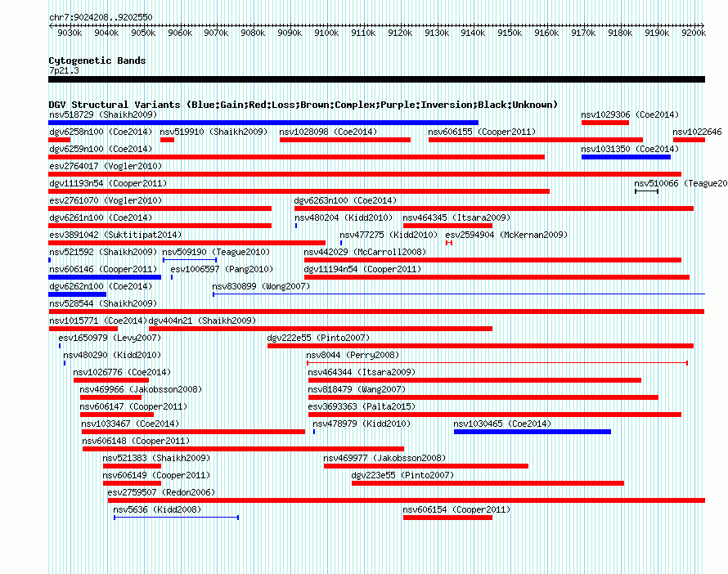Screen dimensions: 728x574
Task: Select dgv222e55 (Pinto2007) label
Action: (318, 338)
